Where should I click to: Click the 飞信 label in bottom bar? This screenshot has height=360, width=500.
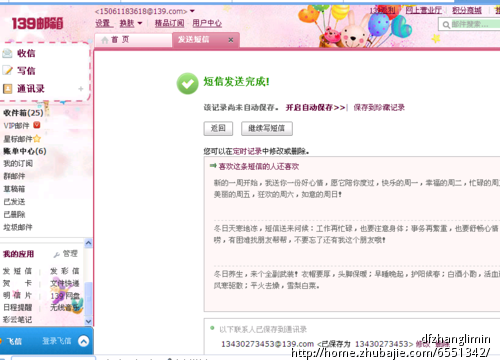(x=14, y=341)
